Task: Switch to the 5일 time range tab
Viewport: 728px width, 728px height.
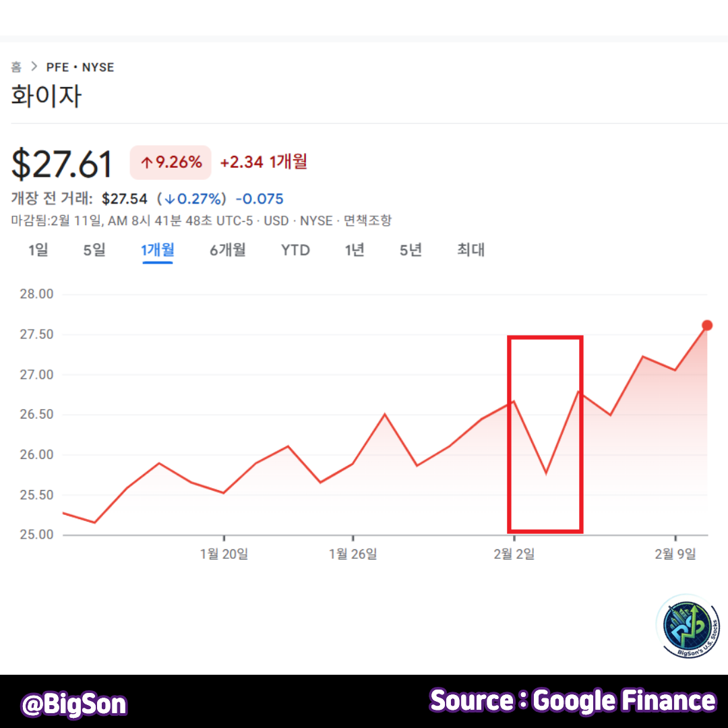Action: tap(93, 250)
